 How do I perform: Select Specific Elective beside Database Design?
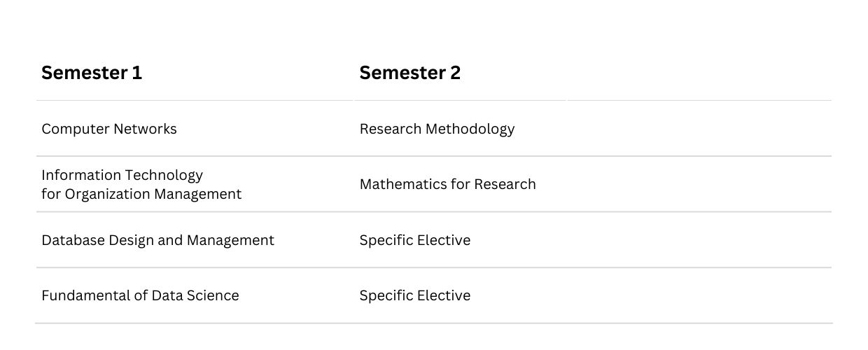(415, 240)
